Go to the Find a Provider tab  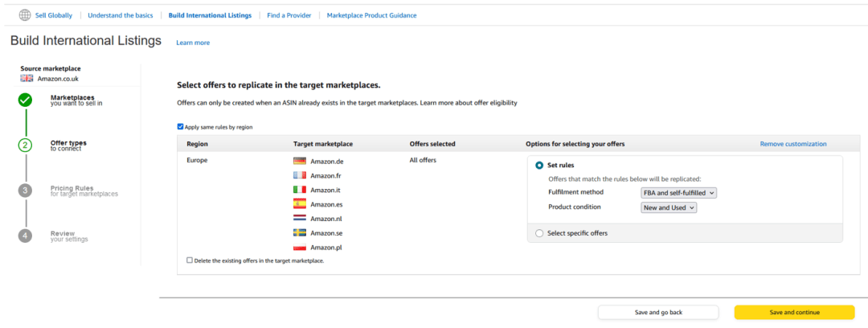click(x=289, y=15)
